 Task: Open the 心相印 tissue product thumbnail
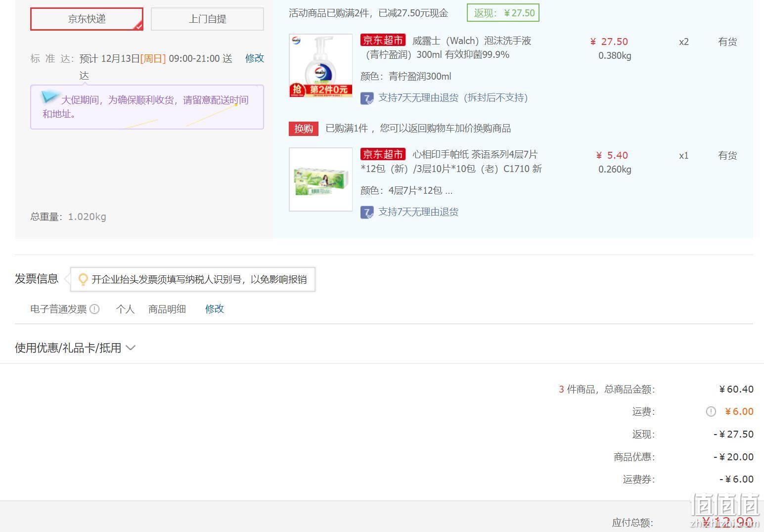(x=320, y=179)
